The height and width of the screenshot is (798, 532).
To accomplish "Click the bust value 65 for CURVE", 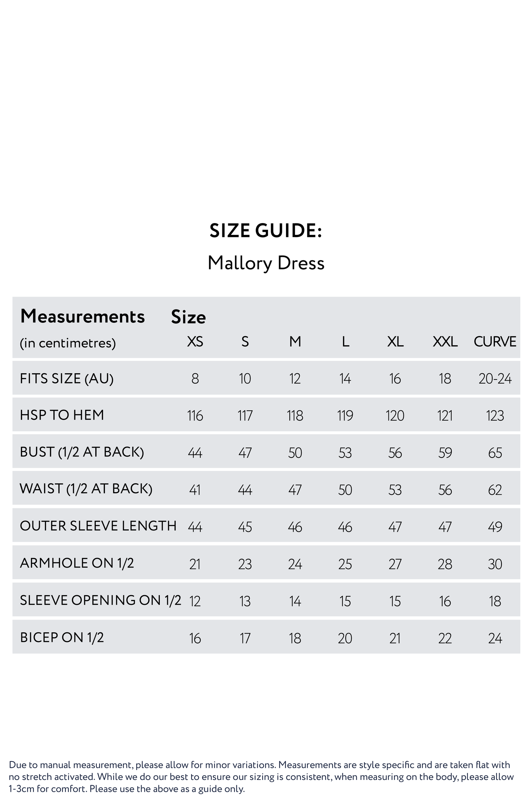I will 495,453.
